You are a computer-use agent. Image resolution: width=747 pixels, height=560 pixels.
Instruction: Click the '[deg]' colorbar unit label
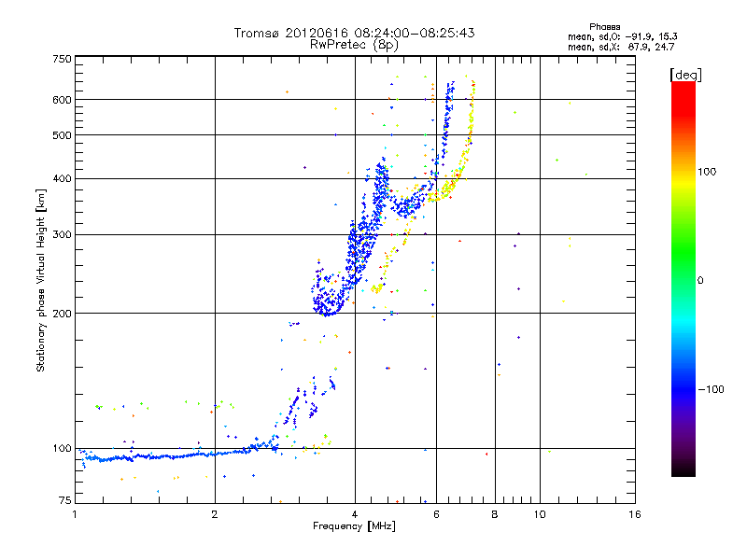pyautogui.click(x=685, y=75)
